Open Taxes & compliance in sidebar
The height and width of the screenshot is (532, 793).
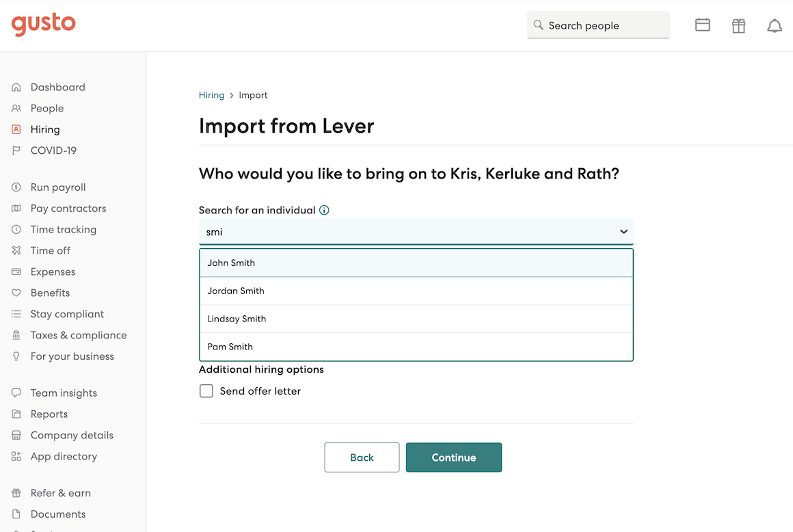79,335
